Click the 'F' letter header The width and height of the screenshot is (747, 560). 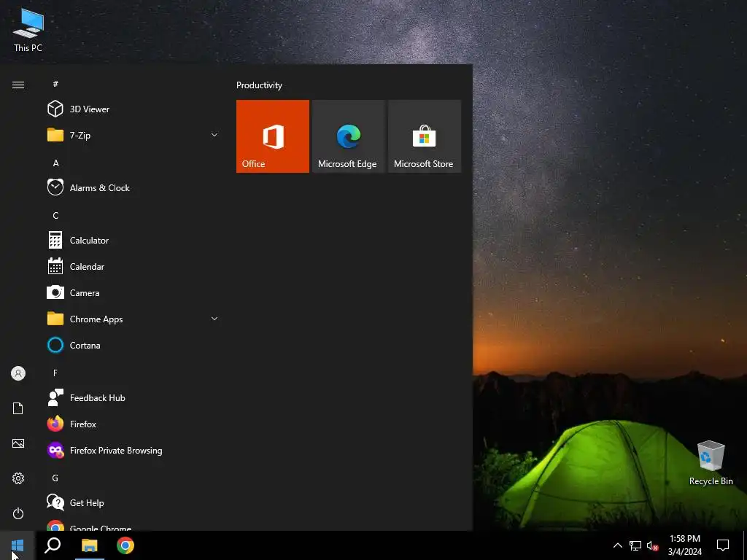55,373
